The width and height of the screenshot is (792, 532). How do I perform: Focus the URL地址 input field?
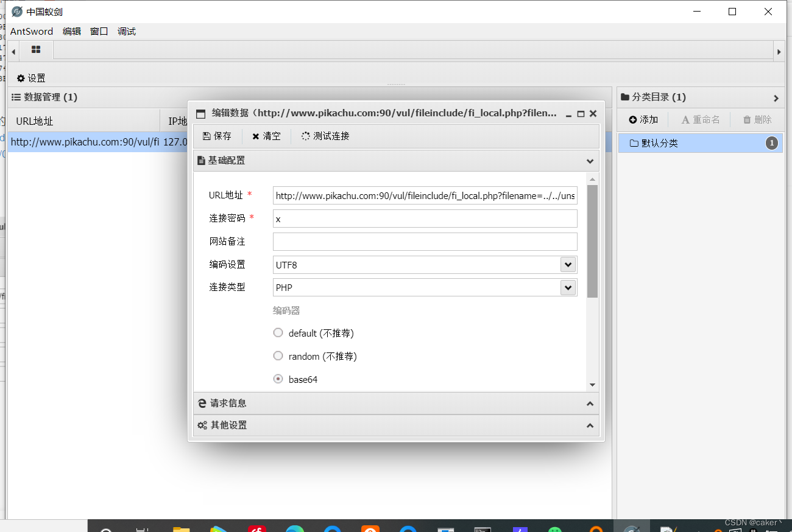coord(425,195)
